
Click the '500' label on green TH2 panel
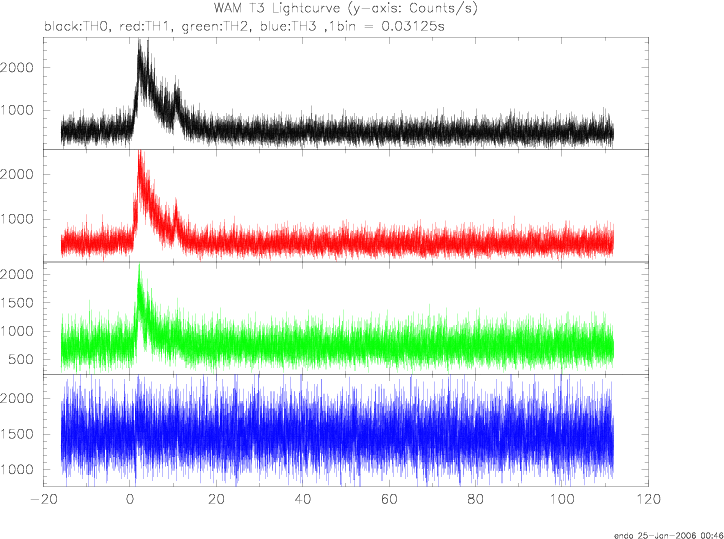coord(21,359)
